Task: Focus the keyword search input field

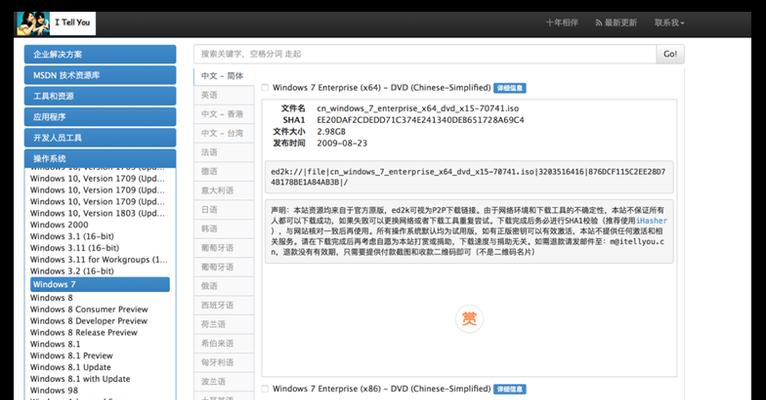Action: [425, 54]
